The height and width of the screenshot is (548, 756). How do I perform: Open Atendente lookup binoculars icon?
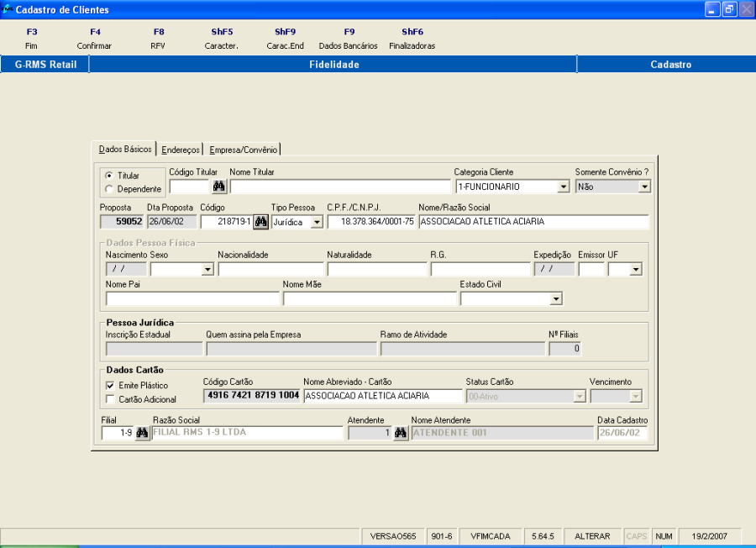(401, 433)
